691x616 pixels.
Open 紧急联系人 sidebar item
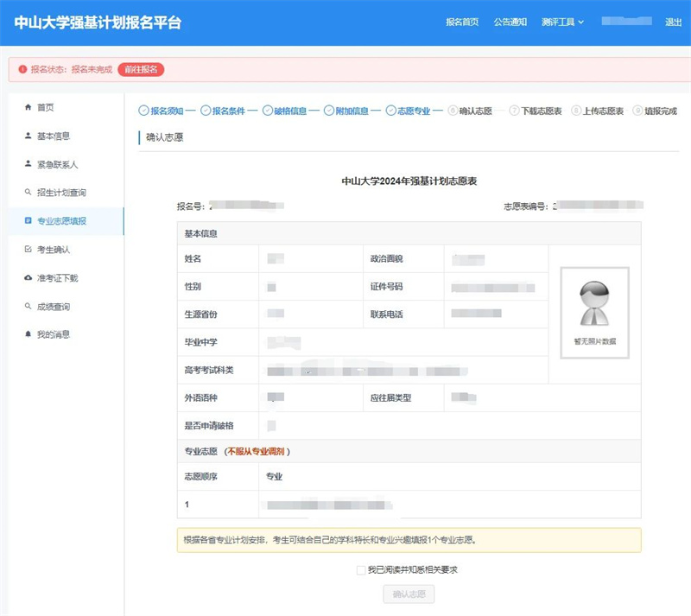57,164
